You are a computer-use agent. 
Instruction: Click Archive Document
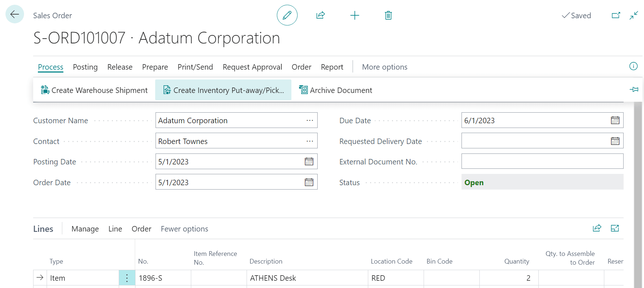coord(335,90)
